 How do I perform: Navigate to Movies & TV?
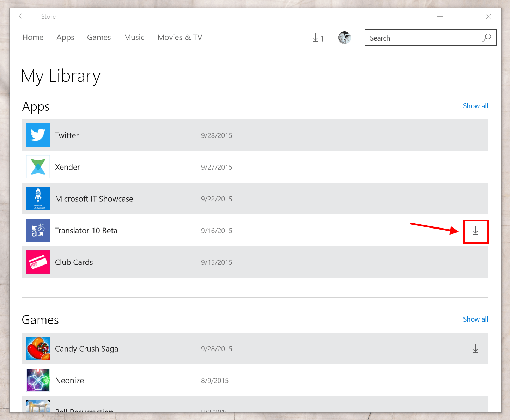click(x=180, y=37)
